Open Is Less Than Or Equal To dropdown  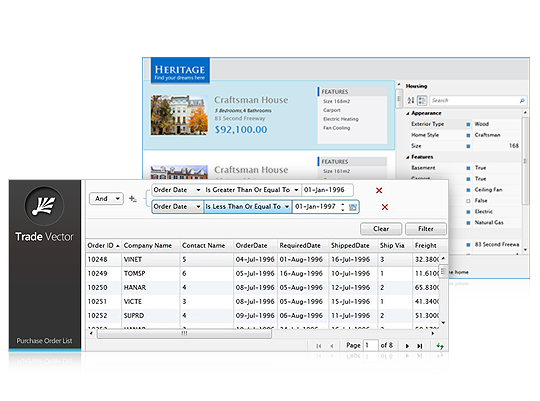point(248,207)
